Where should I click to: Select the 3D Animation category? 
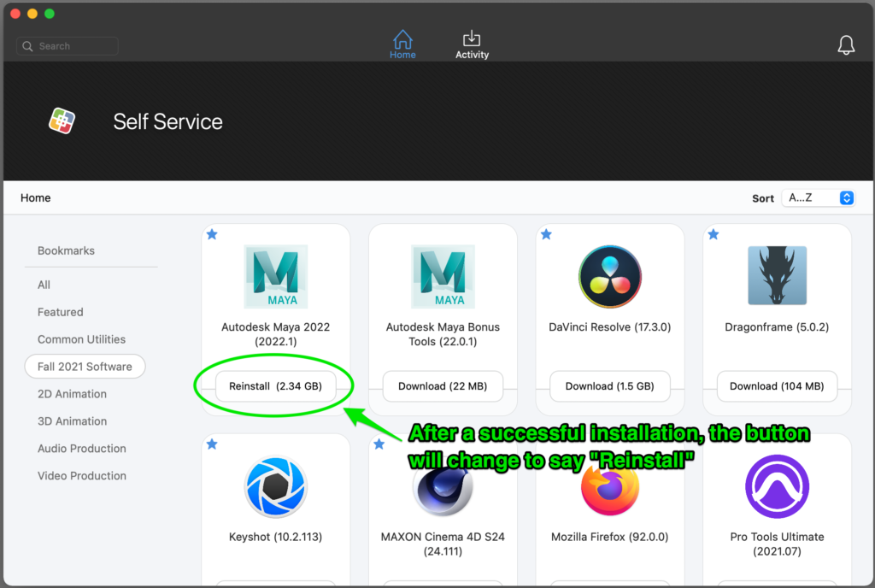(x=72, y=421)
